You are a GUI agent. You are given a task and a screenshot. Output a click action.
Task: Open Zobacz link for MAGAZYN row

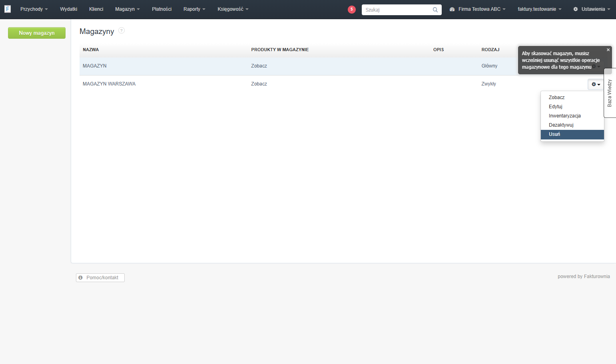[x=259, y=66]
